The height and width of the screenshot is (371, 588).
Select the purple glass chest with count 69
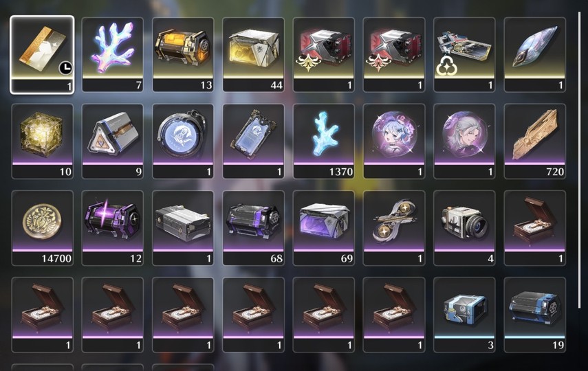click(x=324, y=228)
